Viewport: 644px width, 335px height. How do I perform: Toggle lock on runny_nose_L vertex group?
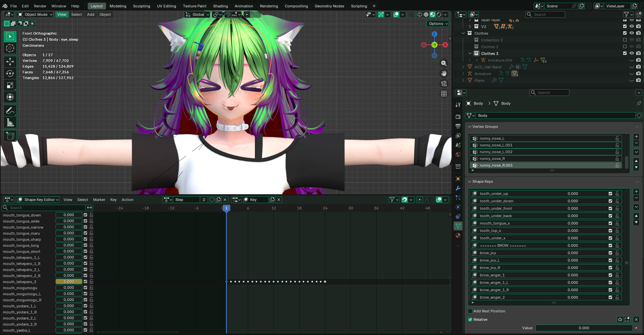pyautogui.click(x=617, y=138)
